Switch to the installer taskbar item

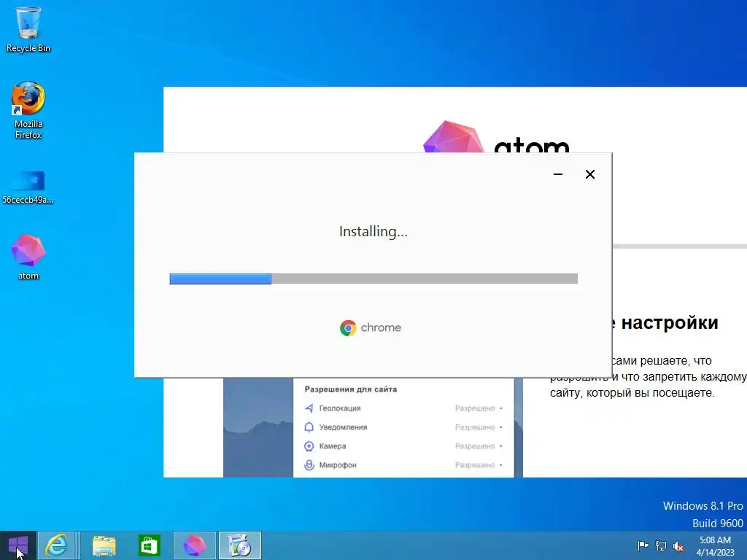[239, 545]
